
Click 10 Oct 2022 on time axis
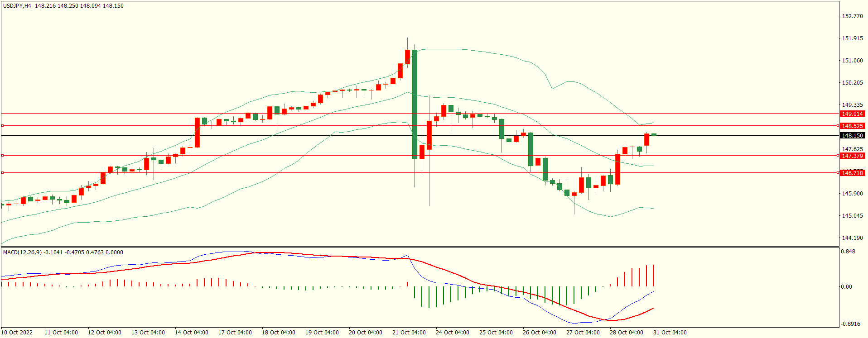coord(17,333)
